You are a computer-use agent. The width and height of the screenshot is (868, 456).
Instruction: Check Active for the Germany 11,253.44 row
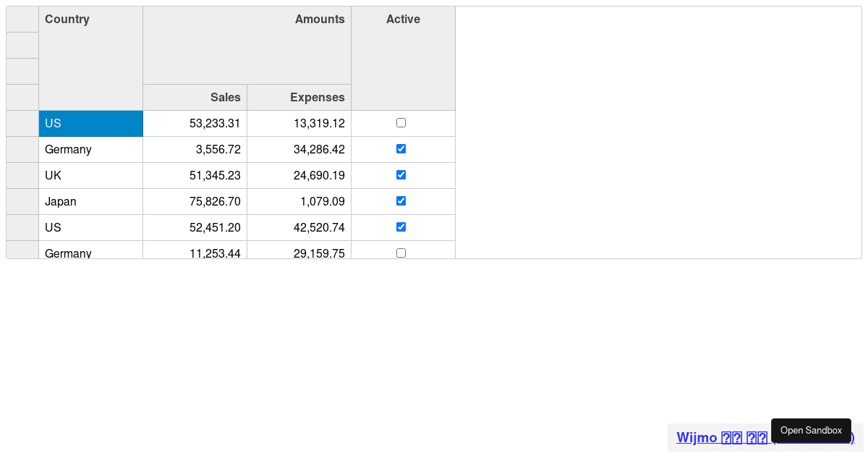(401, 253)
